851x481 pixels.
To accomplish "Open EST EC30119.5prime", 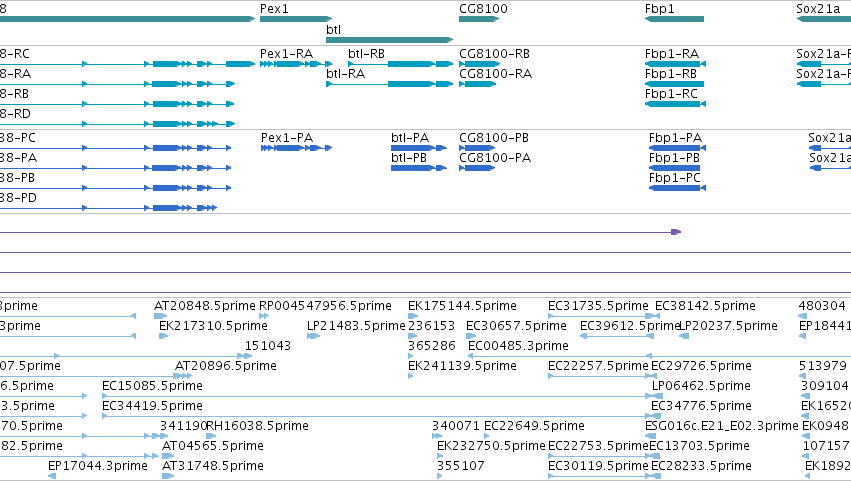I will click(x=598, y=466).
